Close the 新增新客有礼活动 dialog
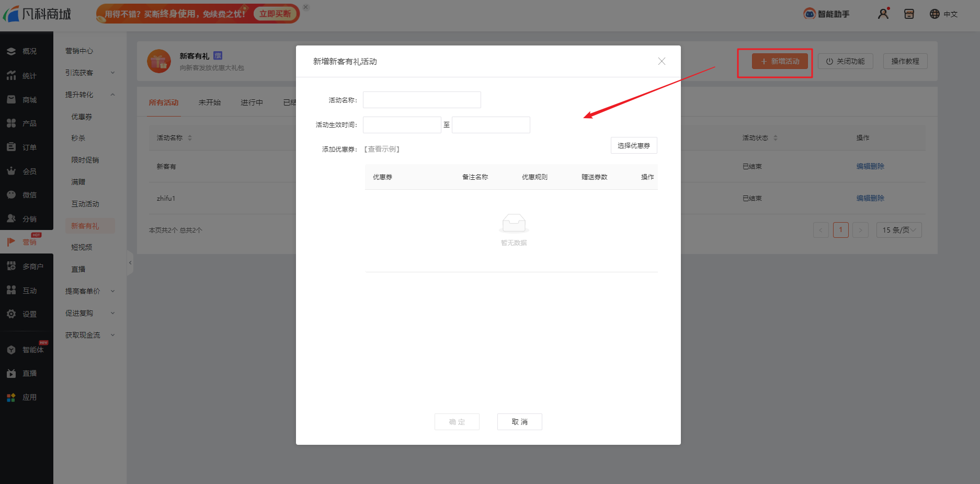 662,61
